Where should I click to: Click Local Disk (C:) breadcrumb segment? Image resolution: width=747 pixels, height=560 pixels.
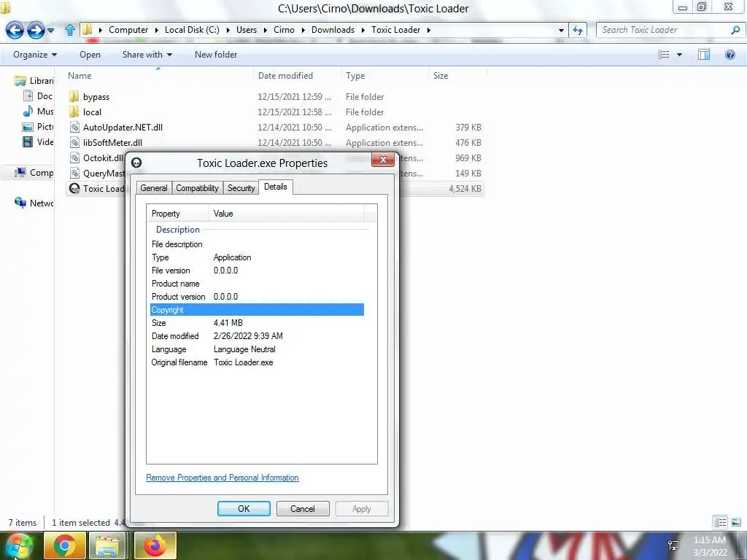(x=192, y=30)
